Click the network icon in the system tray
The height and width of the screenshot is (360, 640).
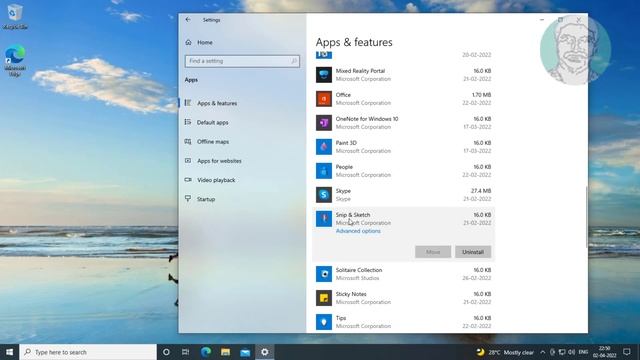pos(562,352)
